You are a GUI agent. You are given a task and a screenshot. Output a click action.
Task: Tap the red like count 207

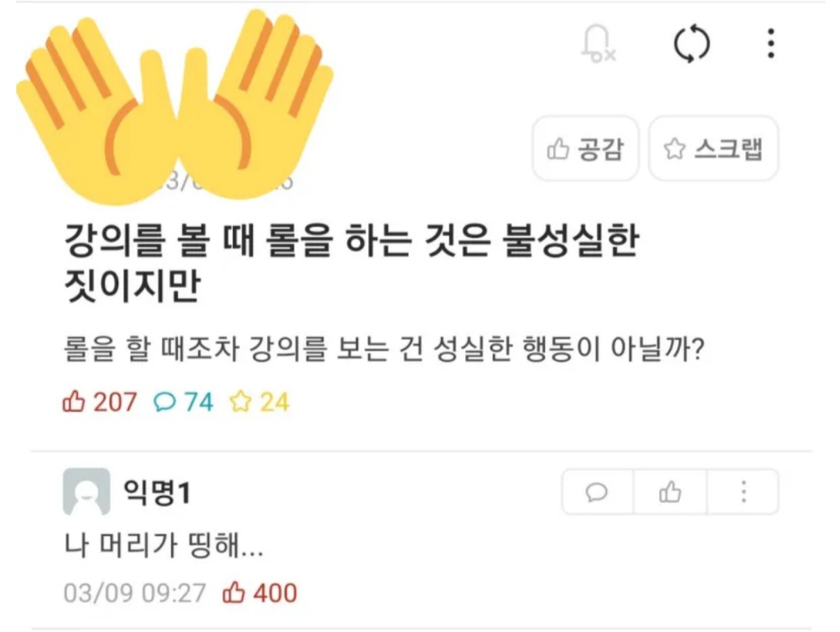click(x=100, y=402)
